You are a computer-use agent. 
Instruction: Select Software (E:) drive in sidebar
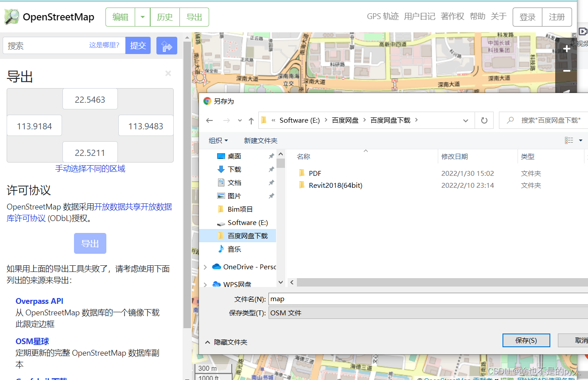pyautogui.click(x=248, y=222)
